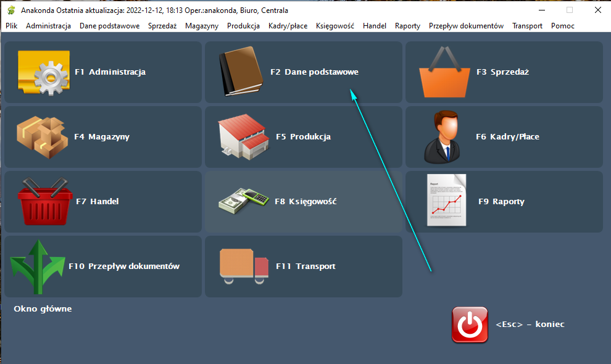Image resolution: width=611 pixels, height=364 pixels.
Task: Click the 'F9 Raporty' tile label
Action: point(501,202)
